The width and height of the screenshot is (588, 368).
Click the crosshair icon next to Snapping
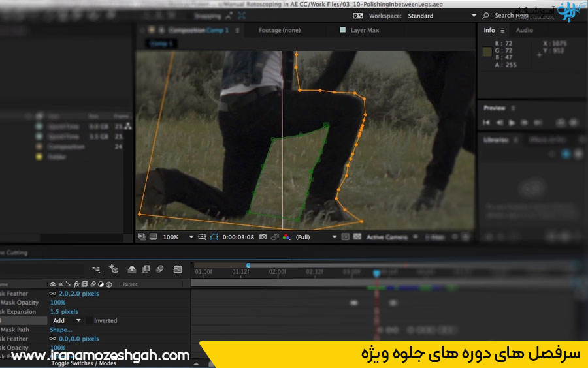point(242,16)
